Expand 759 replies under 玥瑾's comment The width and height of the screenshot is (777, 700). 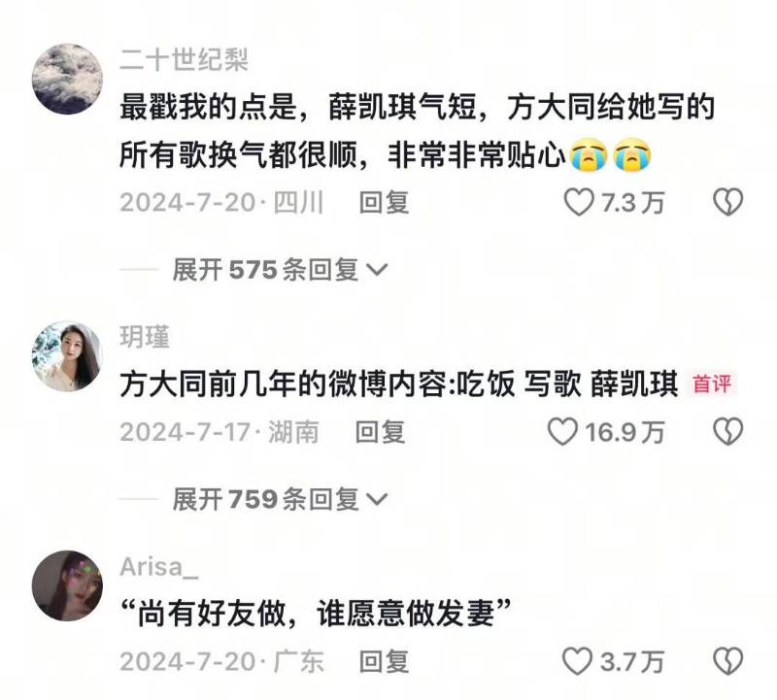[x=280, y=499]
